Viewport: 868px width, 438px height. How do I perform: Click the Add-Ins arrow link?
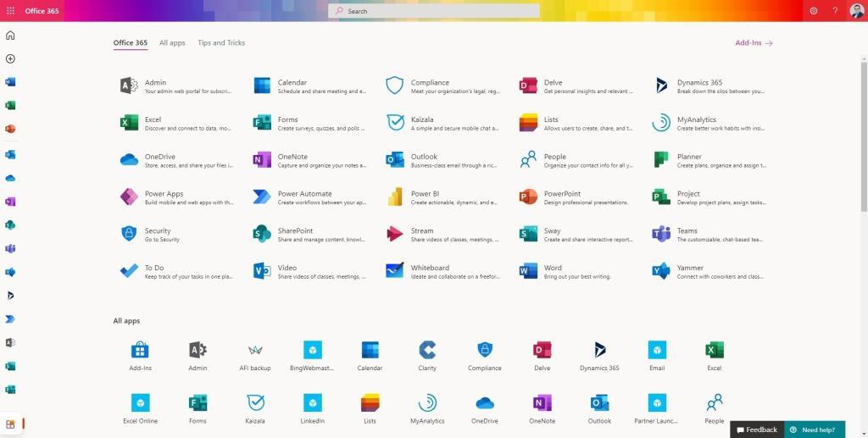[754, 42]
